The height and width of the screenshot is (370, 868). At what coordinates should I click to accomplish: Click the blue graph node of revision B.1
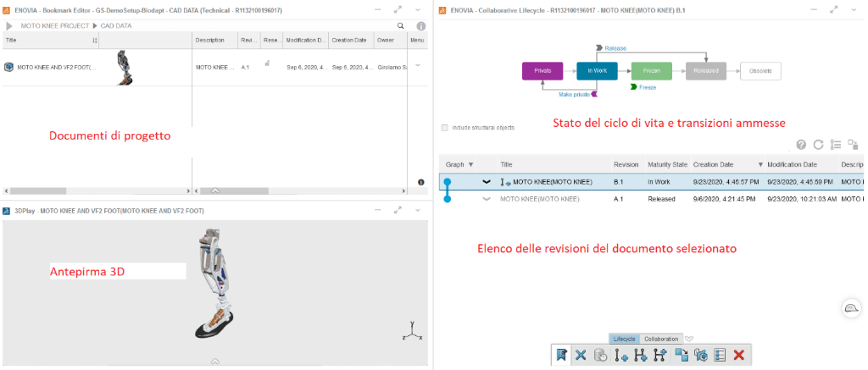click(x=448, y=181)
